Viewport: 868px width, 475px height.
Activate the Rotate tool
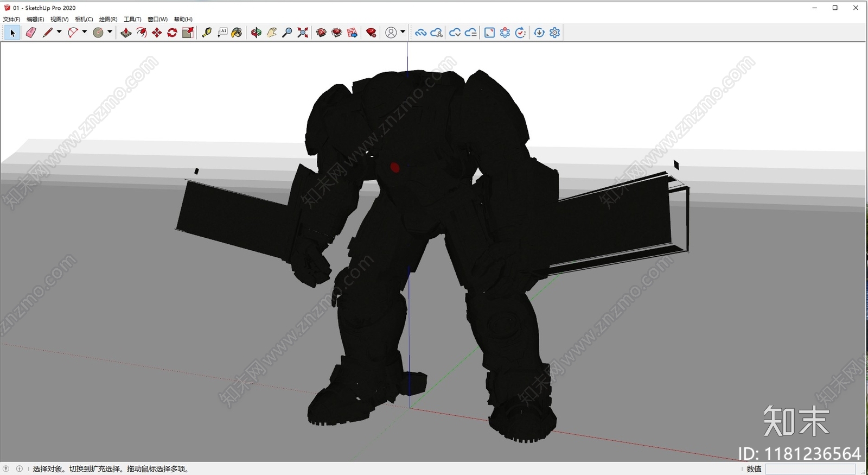point(172,33)
